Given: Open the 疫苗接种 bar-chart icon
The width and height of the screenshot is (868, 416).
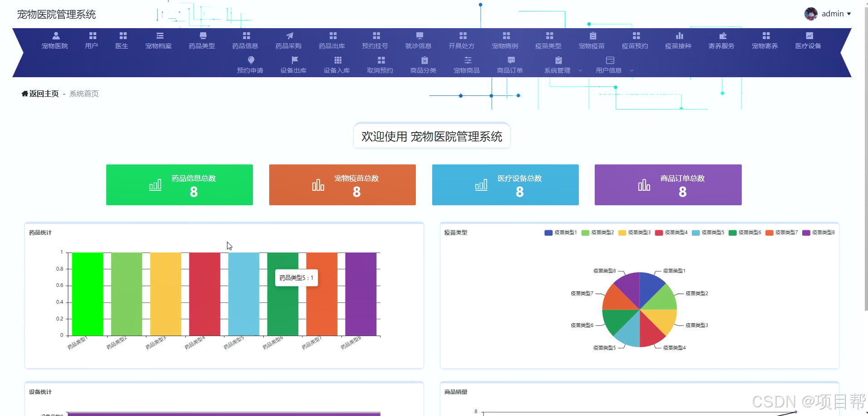Looking at the screenshot, I should pos(680,35).
